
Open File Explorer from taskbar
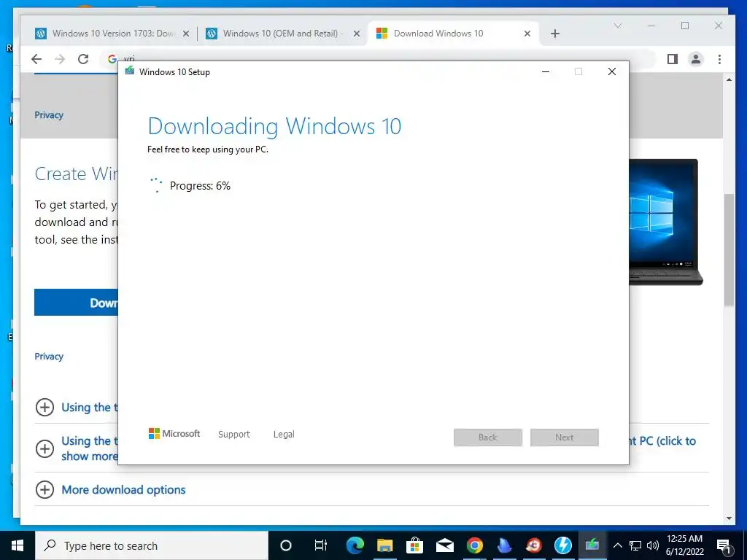point(385,545)
